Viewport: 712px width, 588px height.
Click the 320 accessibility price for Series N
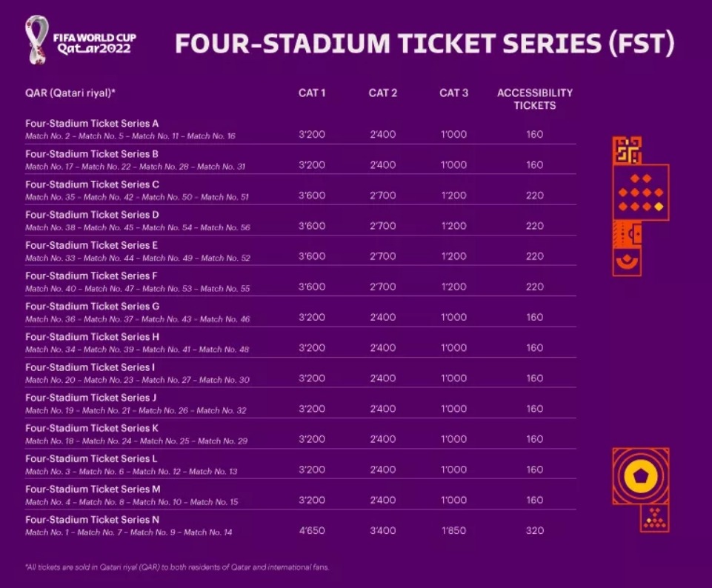535,530
